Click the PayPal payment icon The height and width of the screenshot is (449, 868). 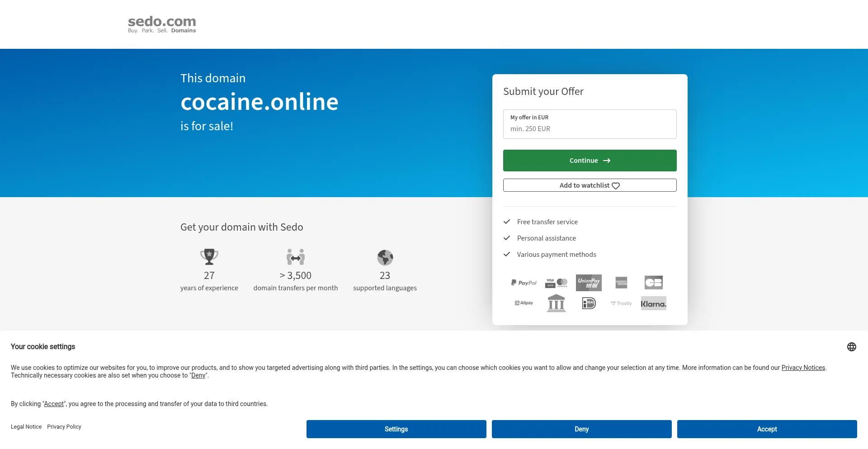click(524, 282)
